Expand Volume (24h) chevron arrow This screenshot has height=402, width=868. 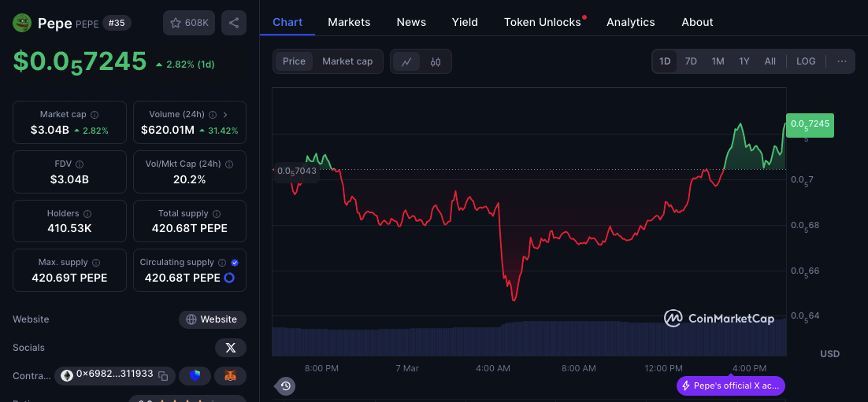coord(225,114)
